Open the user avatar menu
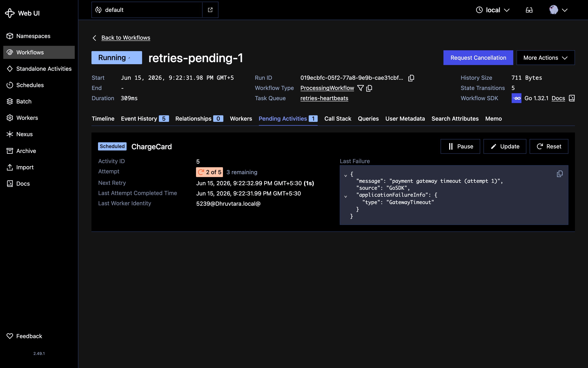588x368 pixels. (x=558, y=10)
